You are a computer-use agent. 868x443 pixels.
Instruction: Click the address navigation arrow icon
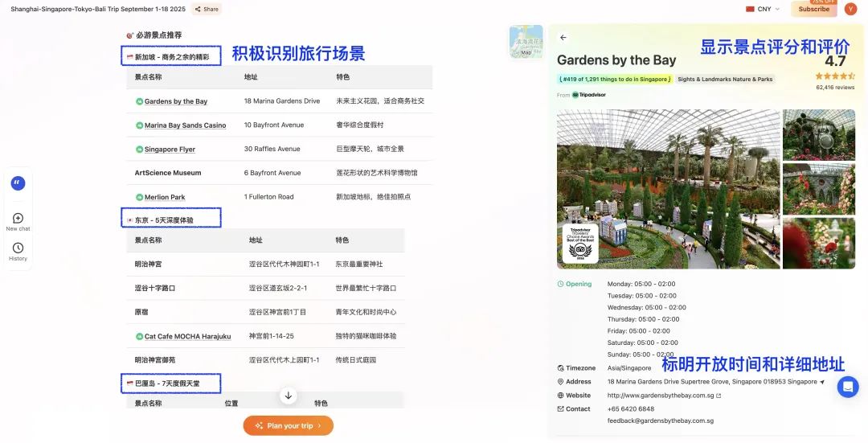(x=822, y=382)
